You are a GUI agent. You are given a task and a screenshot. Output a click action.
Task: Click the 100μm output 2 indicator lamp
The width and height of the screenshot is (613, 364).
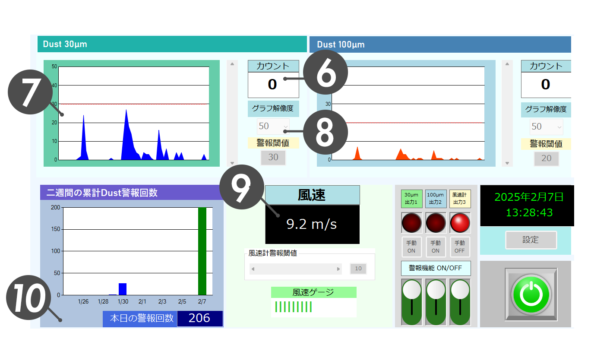click(436, 223)
